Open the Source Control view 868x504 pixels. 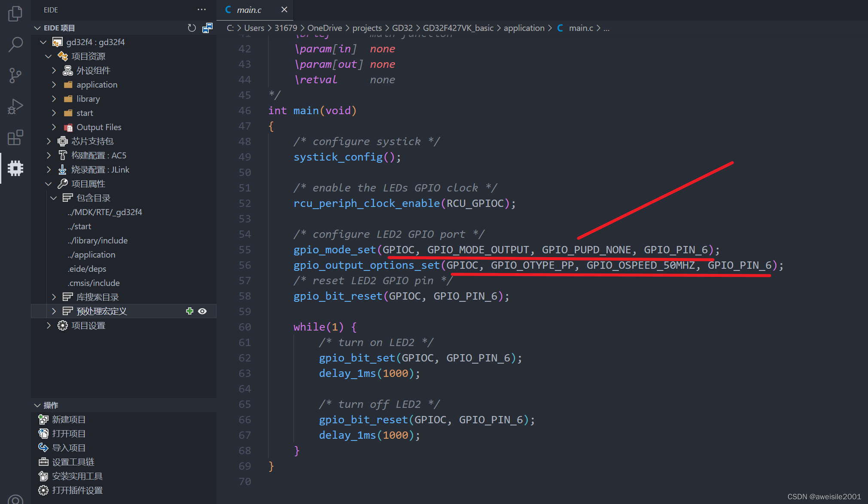pyautogui.click(x=15, y=76)
